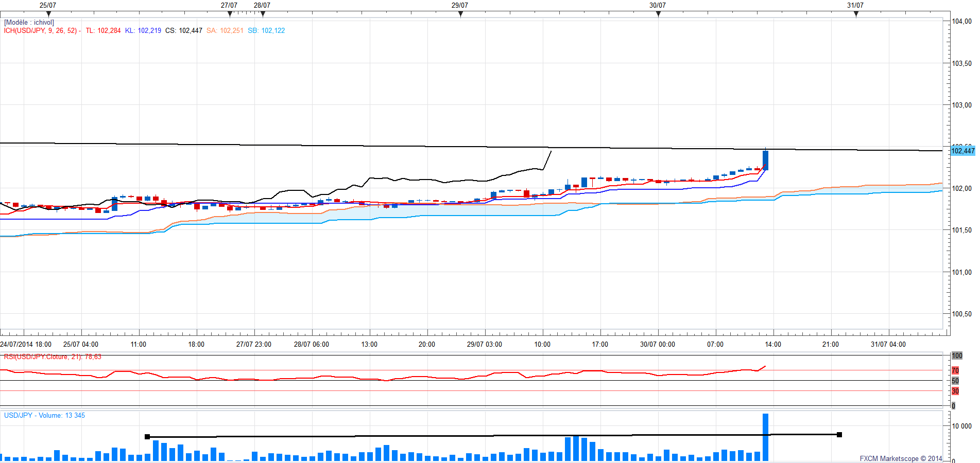Select the 29/07 day marker at top
The width and height of the screenshot is (980, 463).
pyautogui.click(x=460, y=14)
